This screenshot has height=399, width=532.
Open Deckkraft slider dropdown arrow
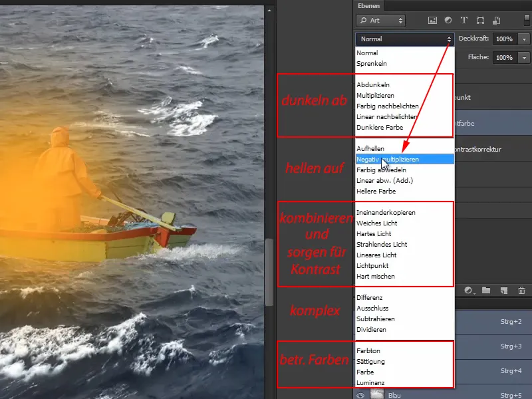coord(524,39)
